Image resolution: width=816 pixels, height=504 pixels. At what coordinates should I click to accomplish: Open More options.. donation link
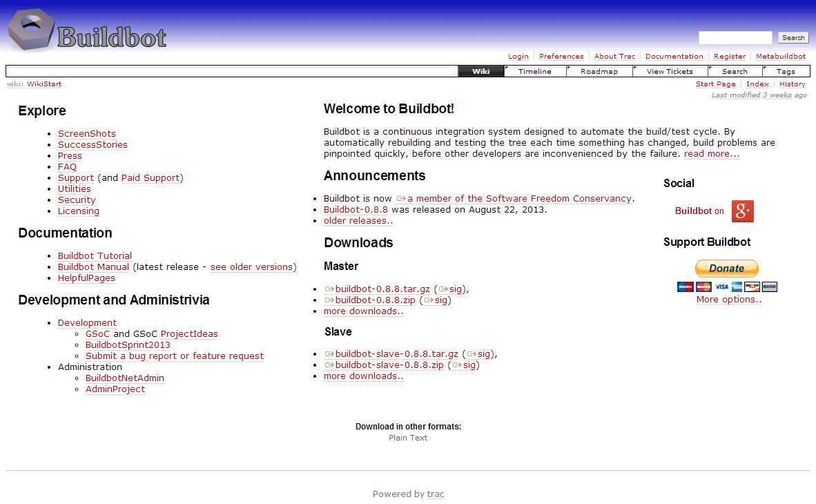pyautogui.click(x=729, y=300)
